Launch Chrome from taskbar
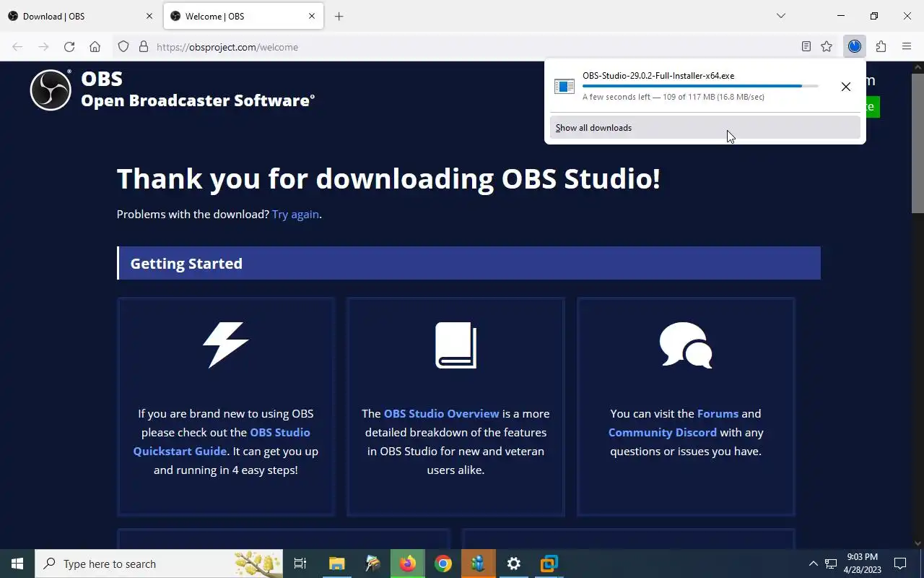Viewport: 924px width, 578px height. pos(443,564)
